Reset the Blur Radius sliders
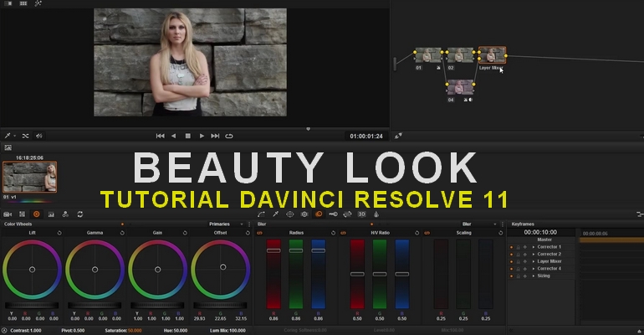 coord(333,233)
